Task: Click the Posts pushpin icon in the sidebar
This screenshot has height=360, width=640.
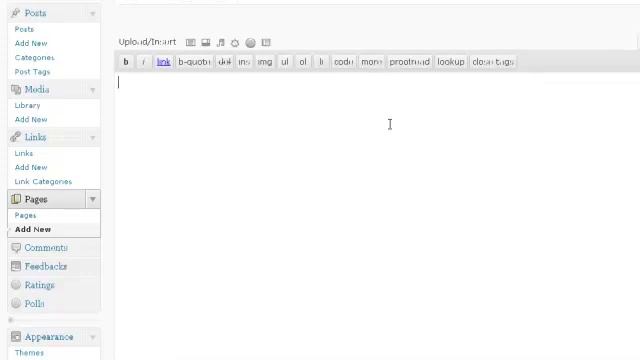Action: pyautogui.click(x=16, y=13)
